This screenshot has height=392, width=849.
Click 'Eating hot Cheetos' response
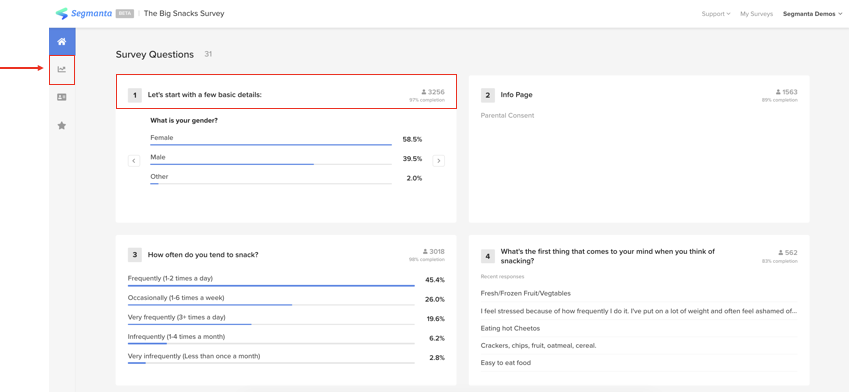tap(510, 328)
